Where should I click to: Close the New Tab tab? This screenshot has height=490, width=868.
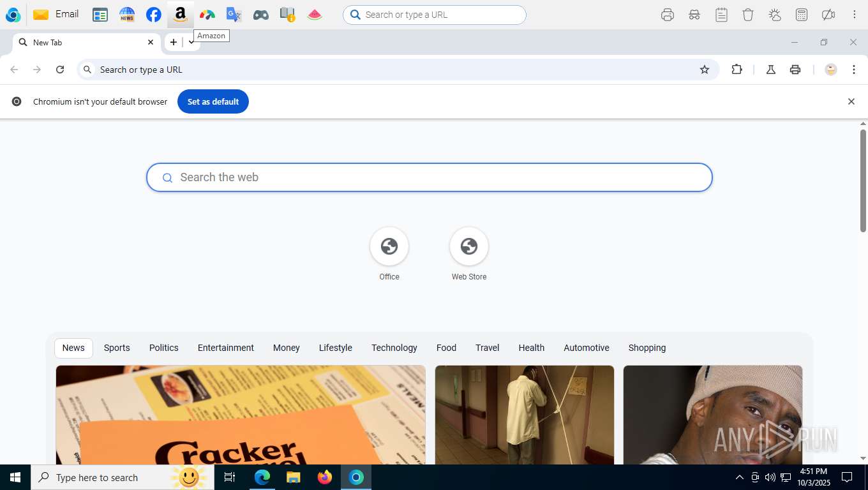[x=151, y=42]
